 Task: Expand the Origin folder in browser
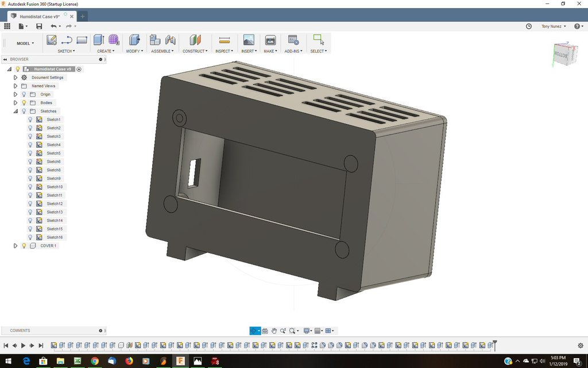point(15,94)
